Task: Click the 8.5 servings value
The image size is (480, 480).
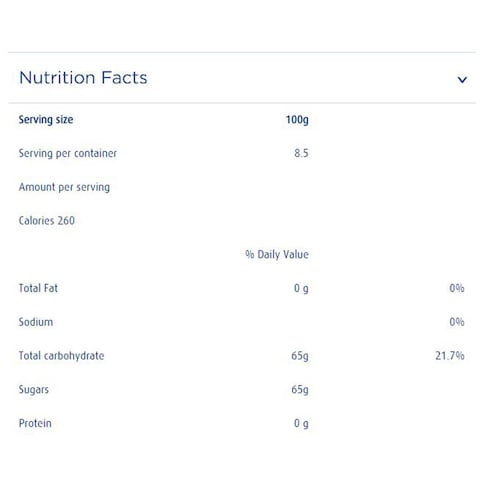Action: coord(301,153)
